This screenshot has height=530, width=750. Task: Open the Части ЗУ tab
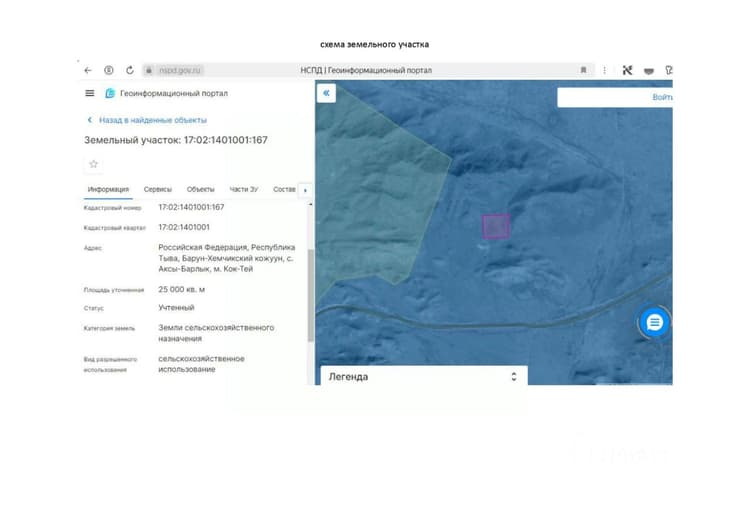pos(243,189)
